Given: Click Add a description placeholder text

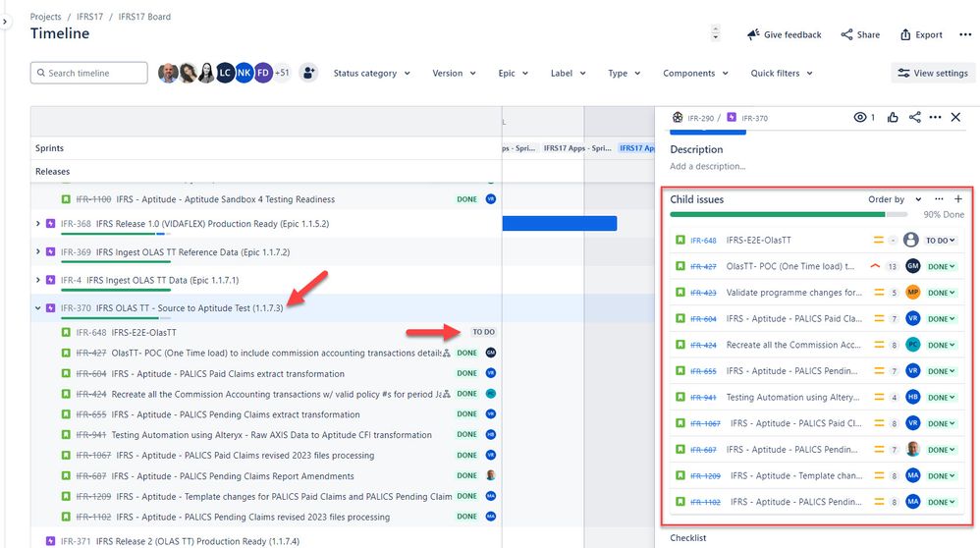Looking at the screenshot, I should [x=707, y=166].
